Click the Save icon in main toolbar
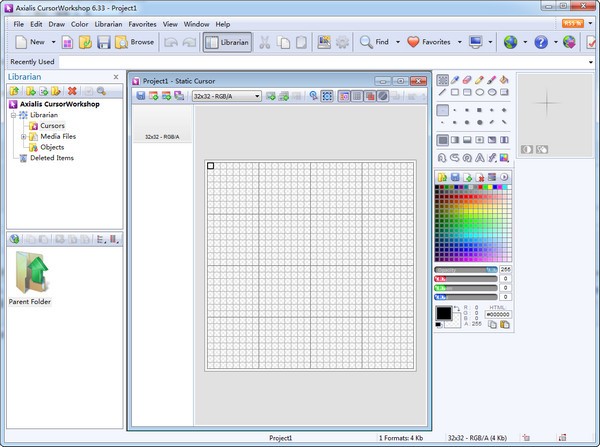 [x=104, y=42]
